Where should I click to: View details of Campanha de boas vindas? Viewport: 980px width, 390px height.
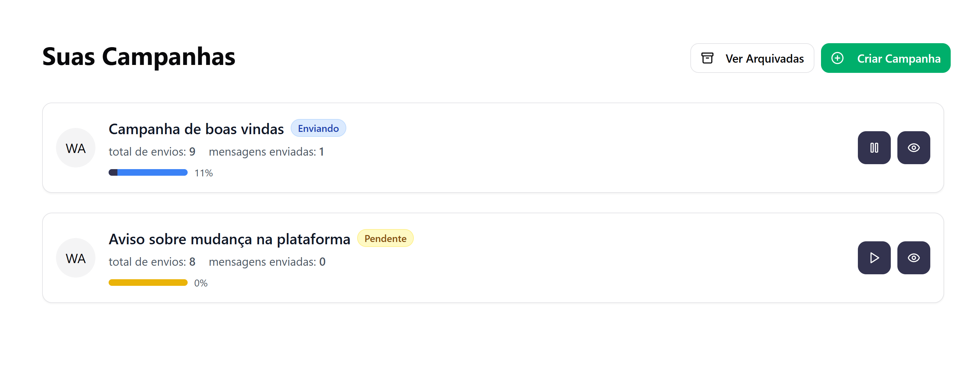coord(914,148)
